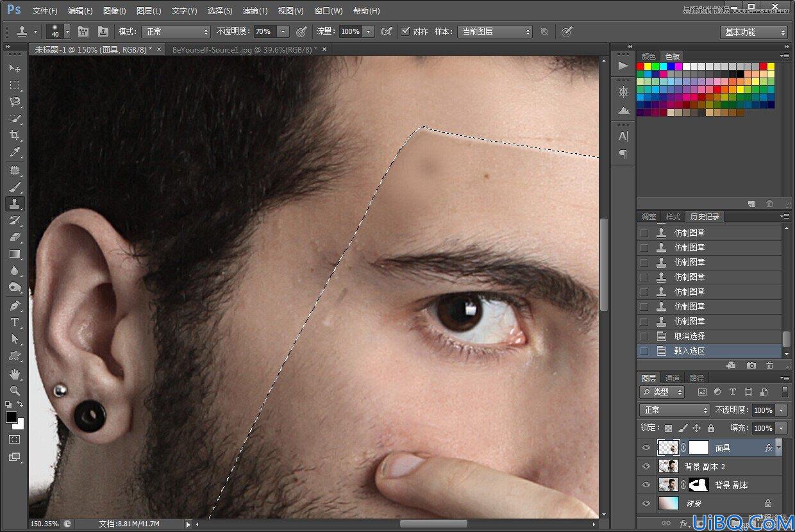Screen dimensions: 795x532
Task: Select the Dodge tool
Action: coord(15,287)
